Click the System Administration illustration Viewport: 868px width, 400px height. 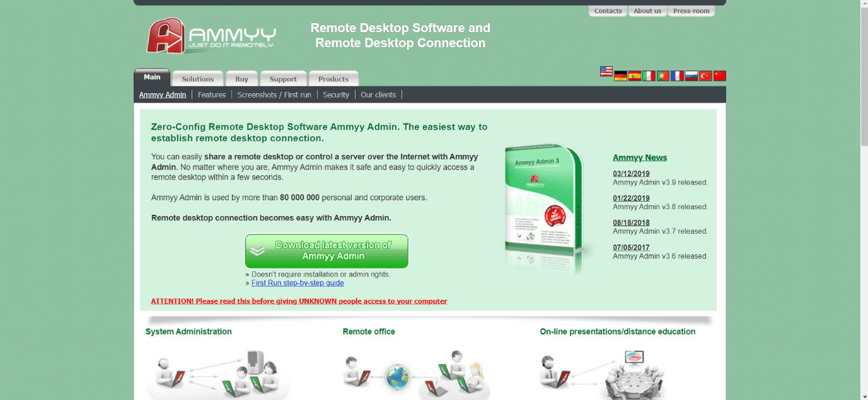click(218, 374)
